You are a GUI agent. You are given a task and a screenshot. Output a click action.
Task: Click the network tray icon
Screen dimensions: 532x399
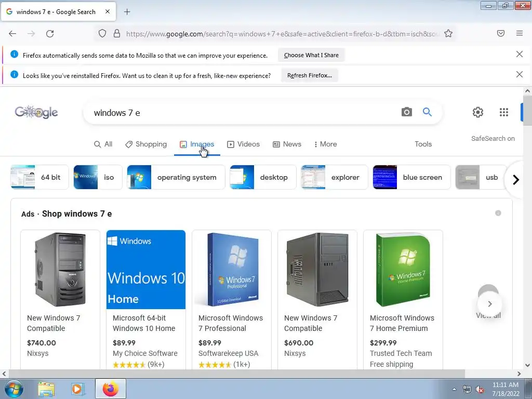coord(467,389)
